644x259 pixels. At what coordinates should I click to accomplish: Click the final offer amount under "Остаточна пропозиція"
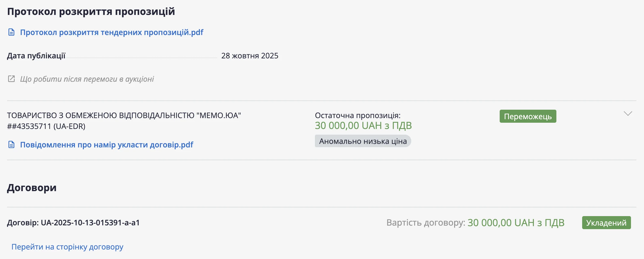(x=363, y=126)
